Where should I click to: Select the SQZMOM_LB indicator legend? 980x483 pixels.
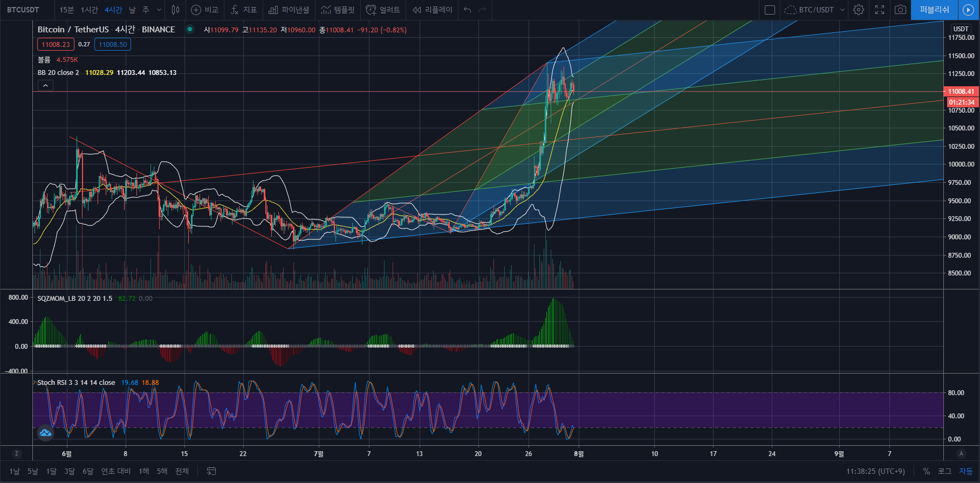tap(75, 298)
